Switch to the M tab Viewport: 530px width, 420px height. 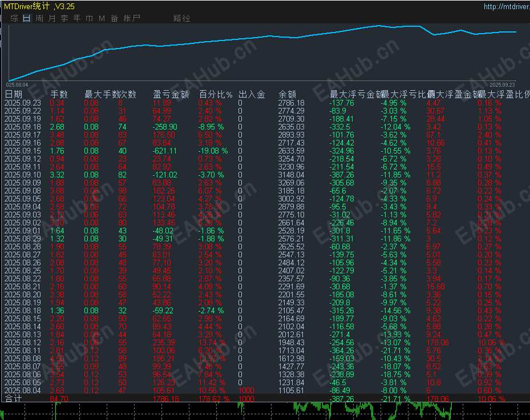(102, 18)
